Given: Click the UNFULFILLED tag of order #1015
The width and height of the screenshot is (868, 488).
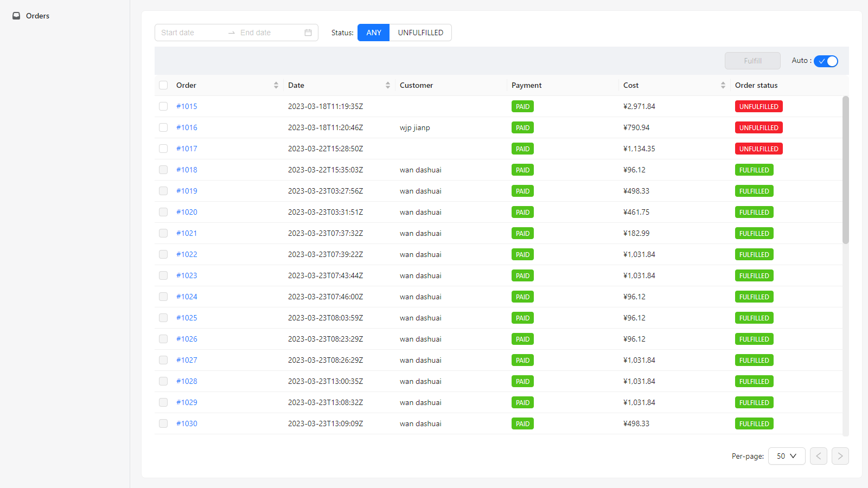Looking at the screenshot, I should (x=758, y=106).
